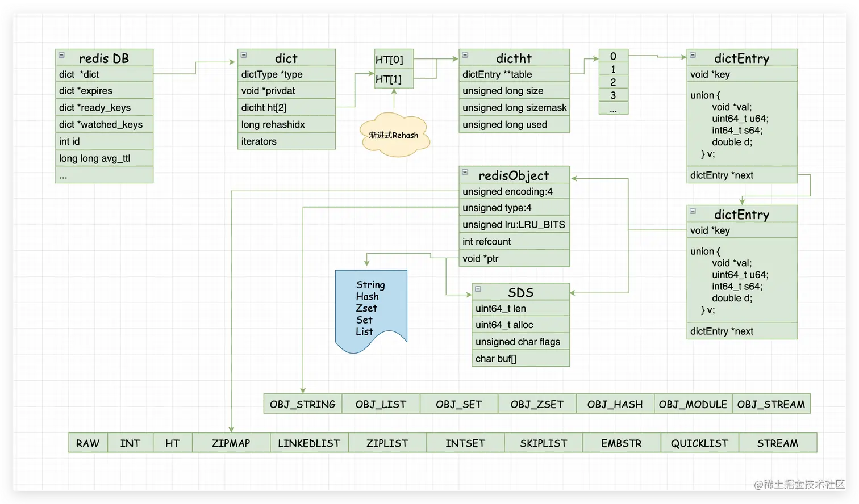Click the OBJ_STREAM type cell
This screenshot has height=504, width=859.
click(x=772, y=404)
